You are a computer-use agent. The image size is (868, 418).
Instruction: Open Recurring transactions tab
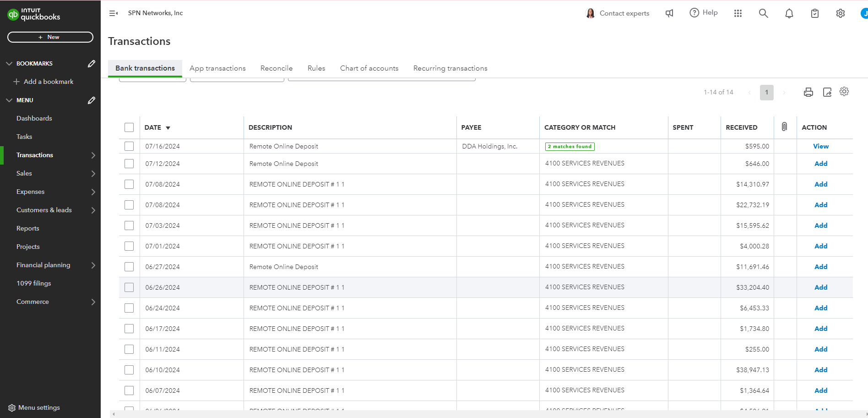point(450,68)
